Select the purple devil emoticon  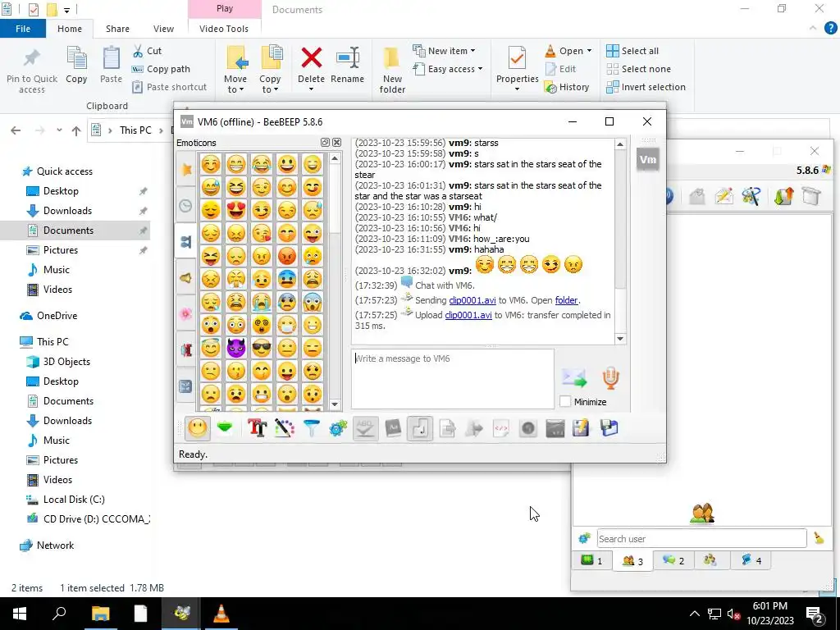point(235,348)
